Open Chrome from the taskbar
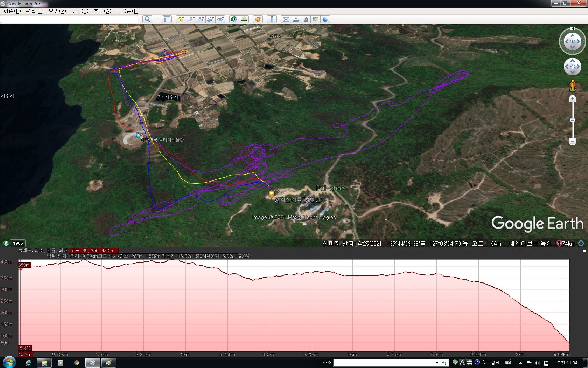 tap(77, 363)
